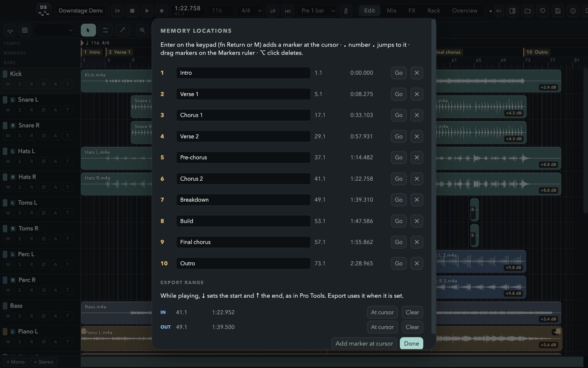Toggle phase invert on Toms L track
The width and height of the screenshot is (588, 368).
[x=44, y=213]
